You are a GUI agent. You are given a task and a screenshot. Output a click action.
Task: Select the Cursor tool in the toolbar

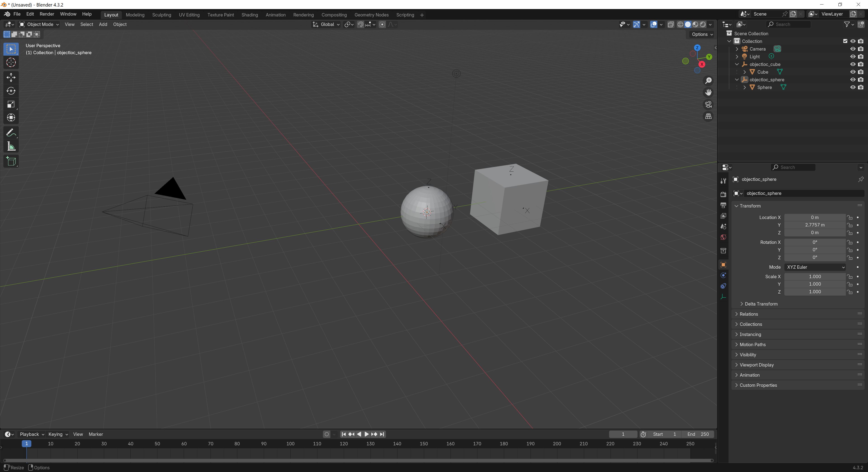11,63
